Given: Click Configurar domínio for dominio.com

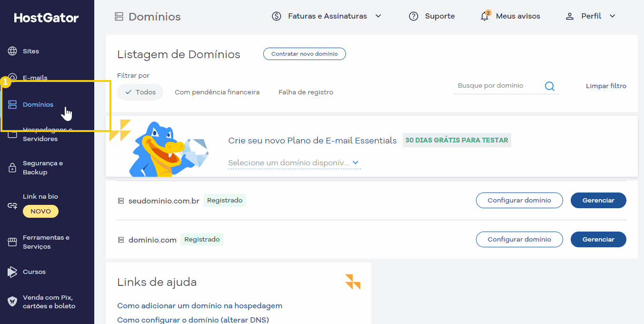Looking at the screenshot, I should pos(519,240).
